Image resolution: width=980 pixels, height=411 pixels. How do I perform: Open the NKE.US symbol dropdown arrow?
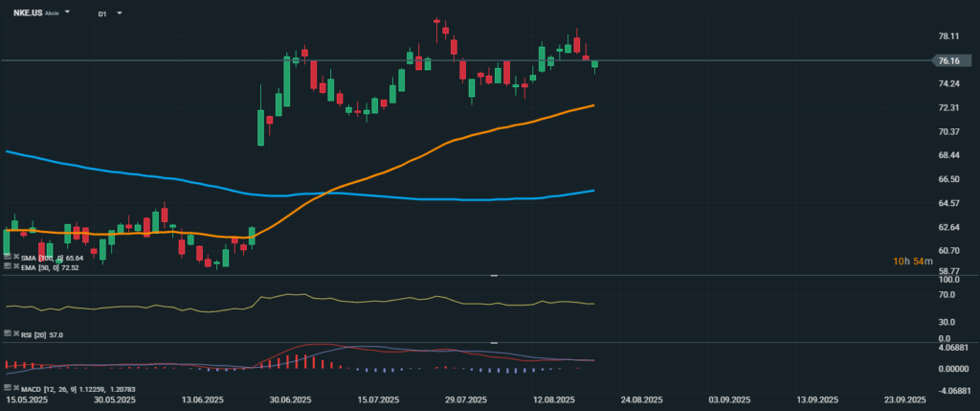tap(67, 13)
